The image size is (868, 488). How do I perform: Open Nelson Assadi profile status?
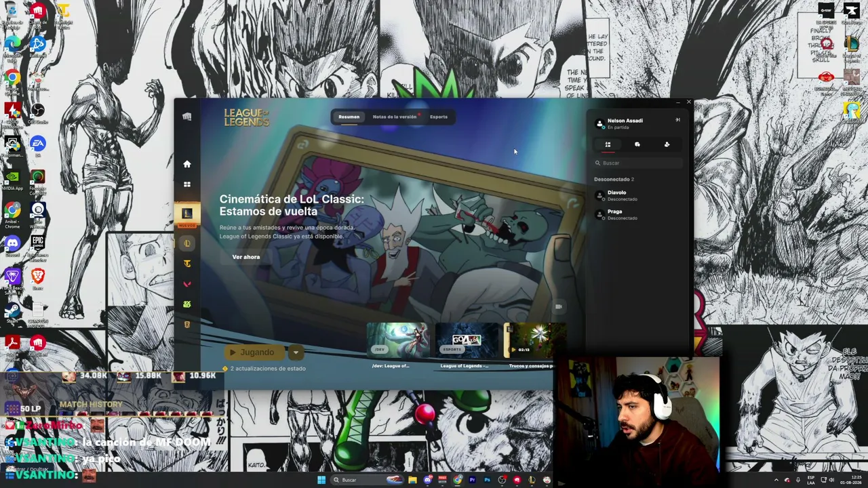point(619,123)
